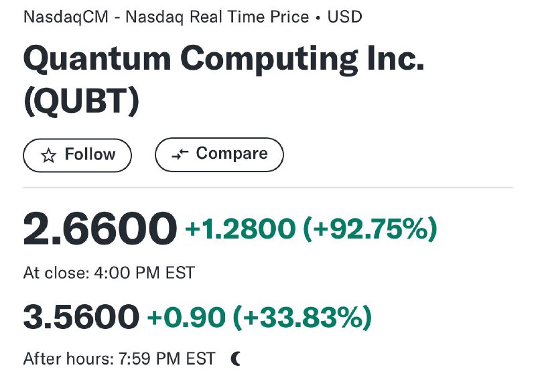Click the After hours: 7:59 PM EST text
The height and width of the screenshot is (392, 536).
(119, 359)
